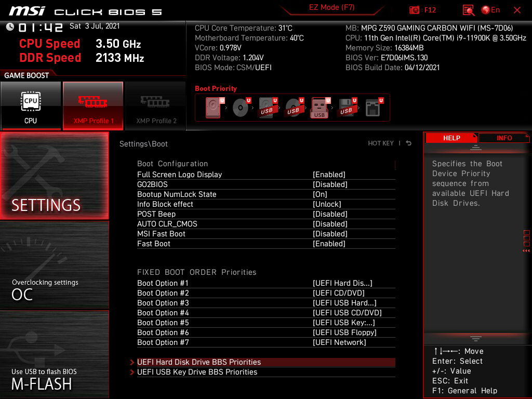Click the F12 screenshot camera icon
The width and height of the screenshot is (532, 399).
coord(414,10)
